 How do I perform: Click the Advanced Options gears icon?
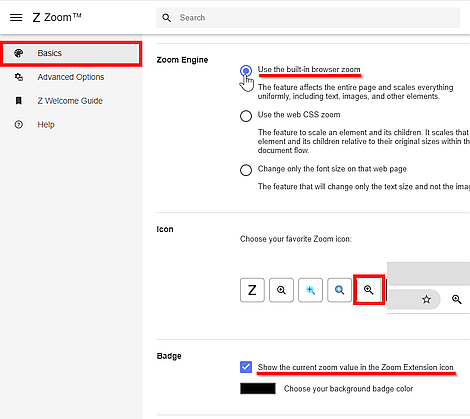(x=19, y=77)
